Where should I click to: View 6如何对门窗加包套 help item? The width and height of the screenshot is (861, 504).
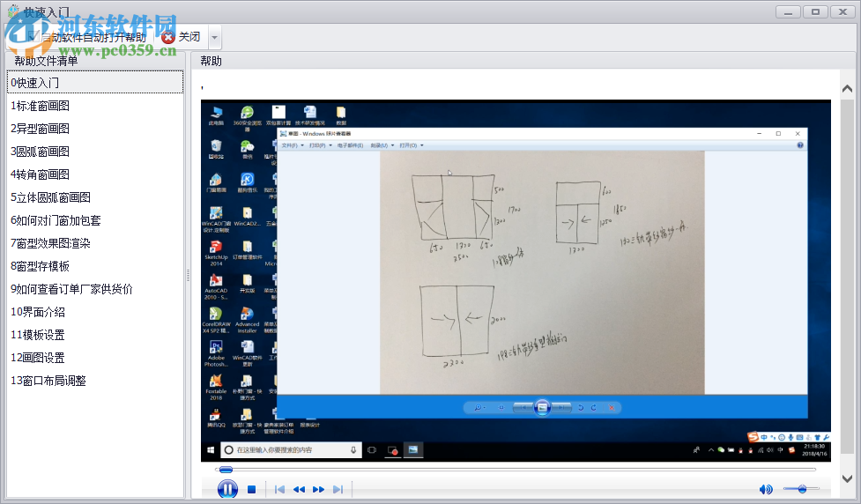click(95, 220)
